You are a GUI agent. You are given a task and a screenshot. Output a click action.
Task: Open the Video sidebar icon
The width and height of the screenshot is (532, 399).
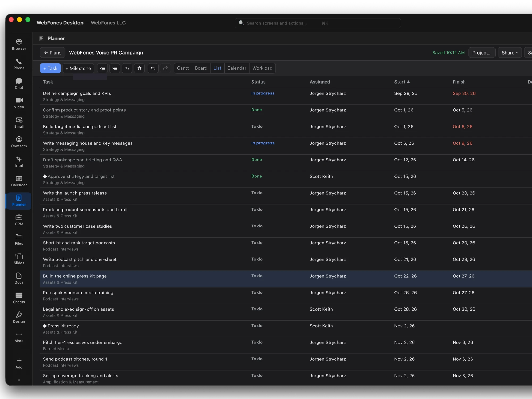point(19,103)
